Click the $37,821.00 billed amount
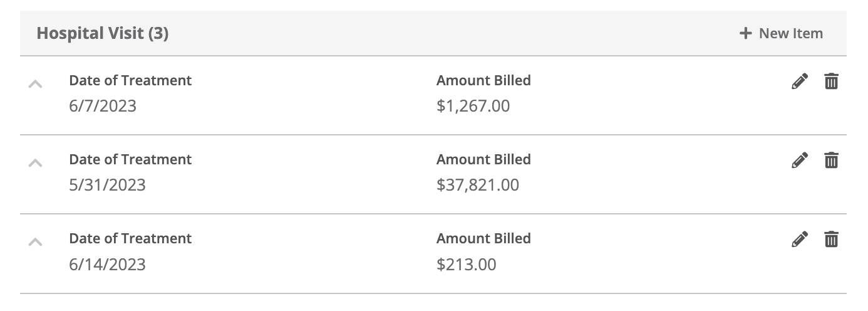The width and height of the screenshot is (868, 311). pos(478,185)
